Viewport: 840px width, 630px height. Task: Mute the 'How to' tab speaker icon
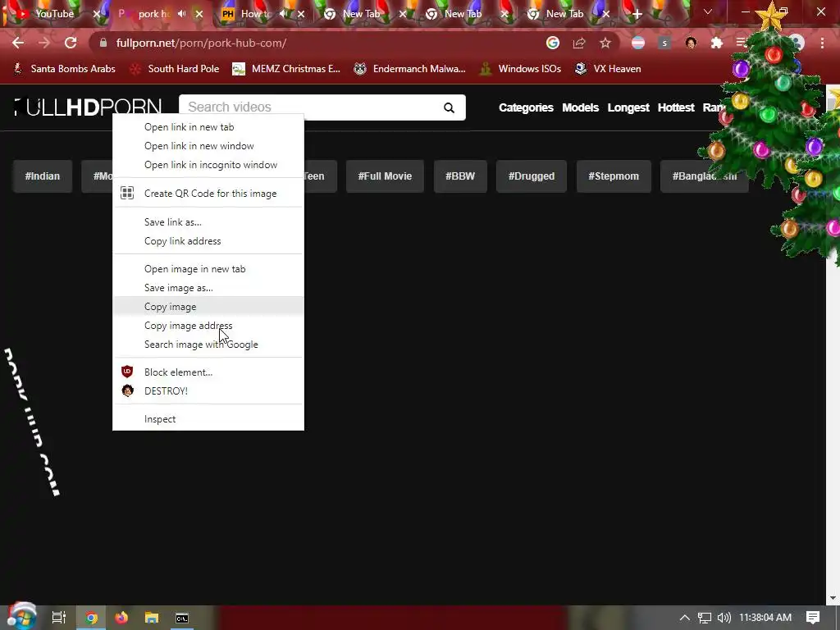(285, 14)
